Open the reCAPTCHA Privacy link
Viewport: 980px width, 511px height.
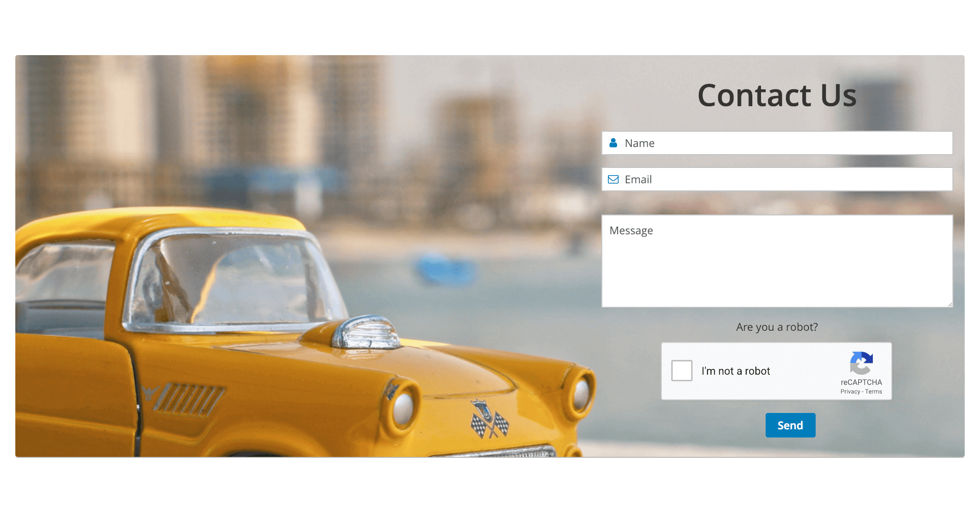(850, 392)
